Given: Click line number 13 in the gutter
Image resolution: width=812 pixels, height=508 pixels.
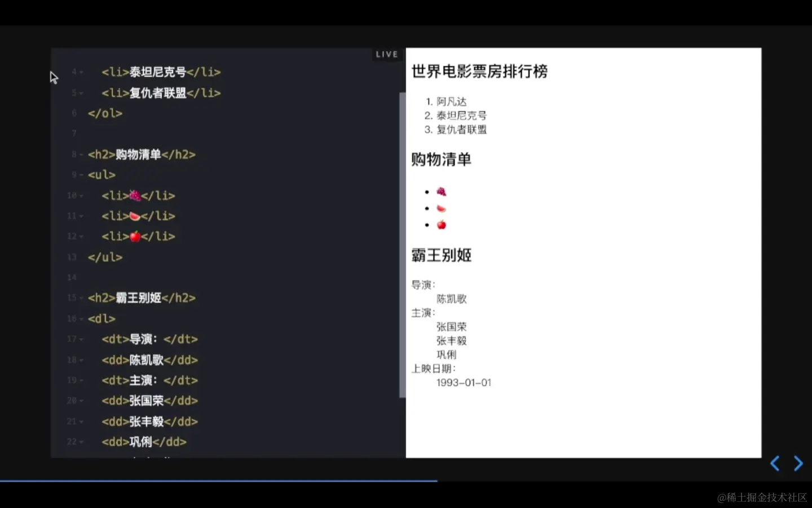Looking at the screenshot, I should tap(72, 257).
